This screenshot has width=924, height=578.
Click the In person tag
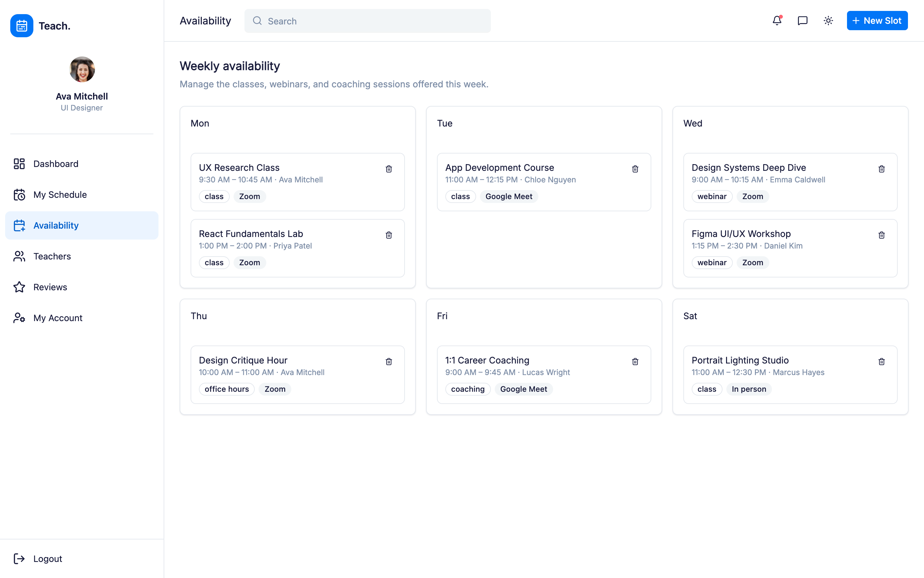[x=749, y=389]
